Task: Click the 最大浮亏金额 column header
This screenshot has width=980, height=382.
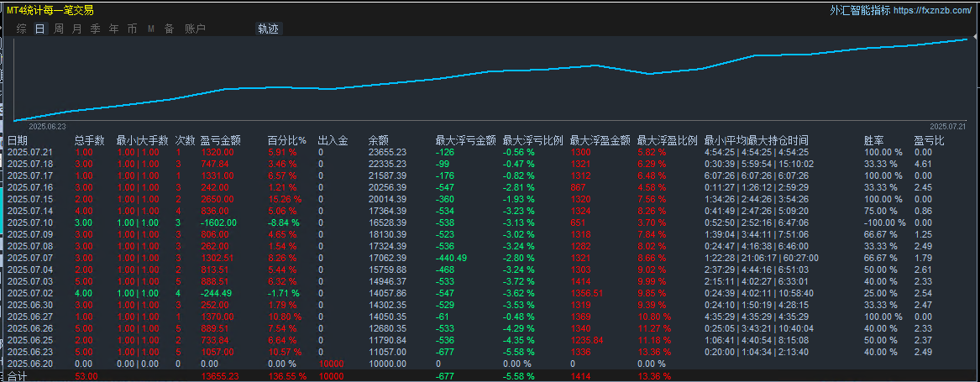Action: (465, 141)
